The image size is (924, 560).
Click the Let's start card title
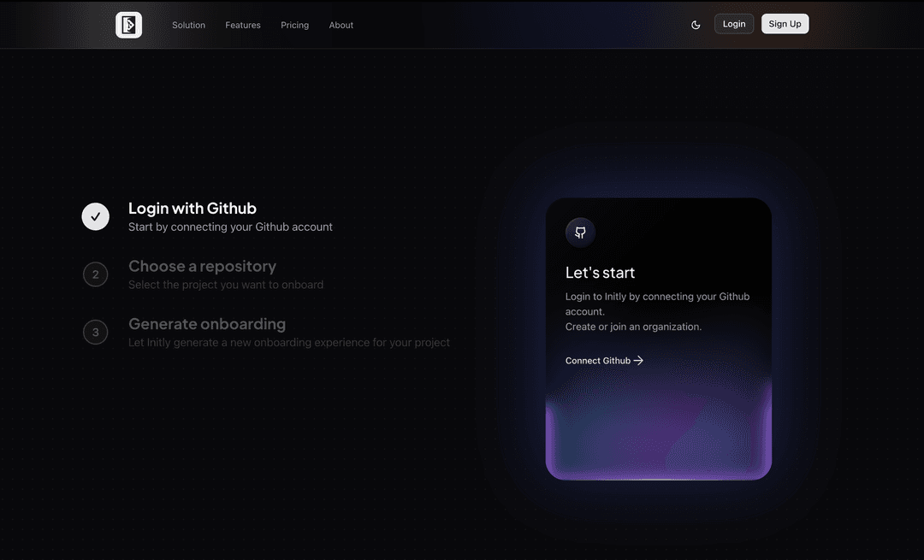(600, 273)
